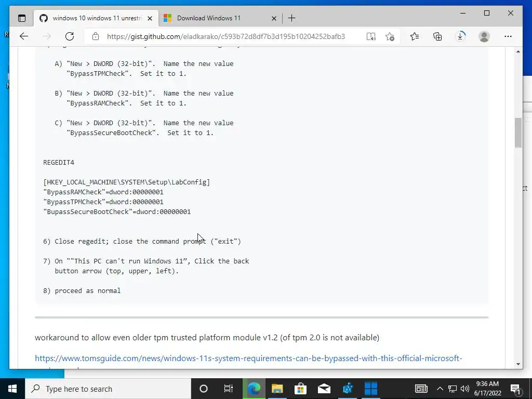The image size is (532, 399).
Task: Close the Download Windows 11 tab
Action: coord(274,18)
